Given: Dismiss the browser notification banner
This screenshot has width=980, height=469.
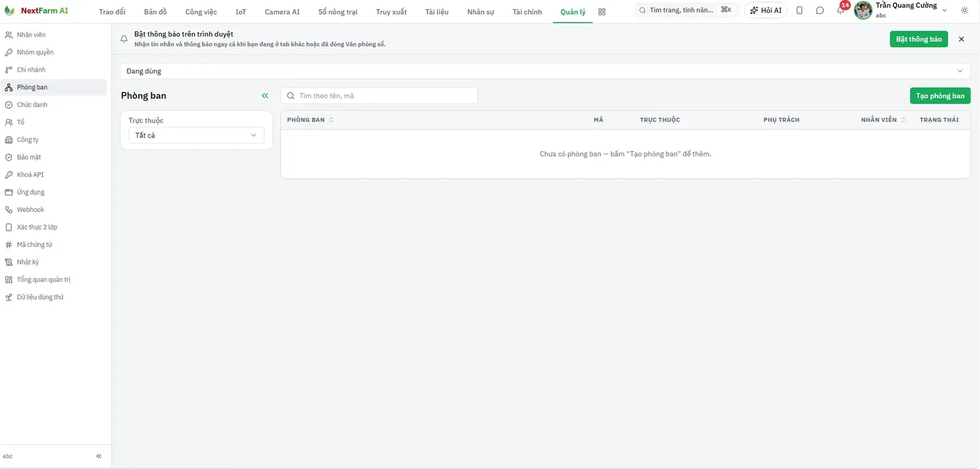Looking at the screenshot, I should 961,39.
